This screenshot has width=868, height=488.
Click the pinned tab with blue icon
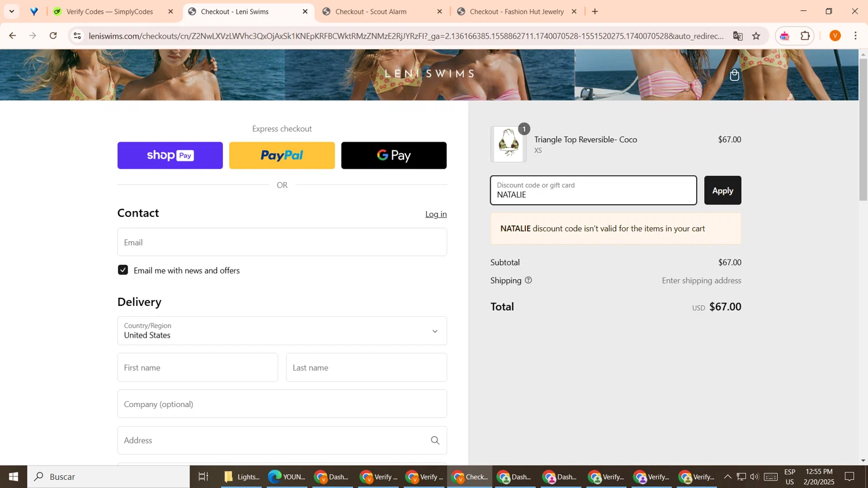tap(34, 12)
